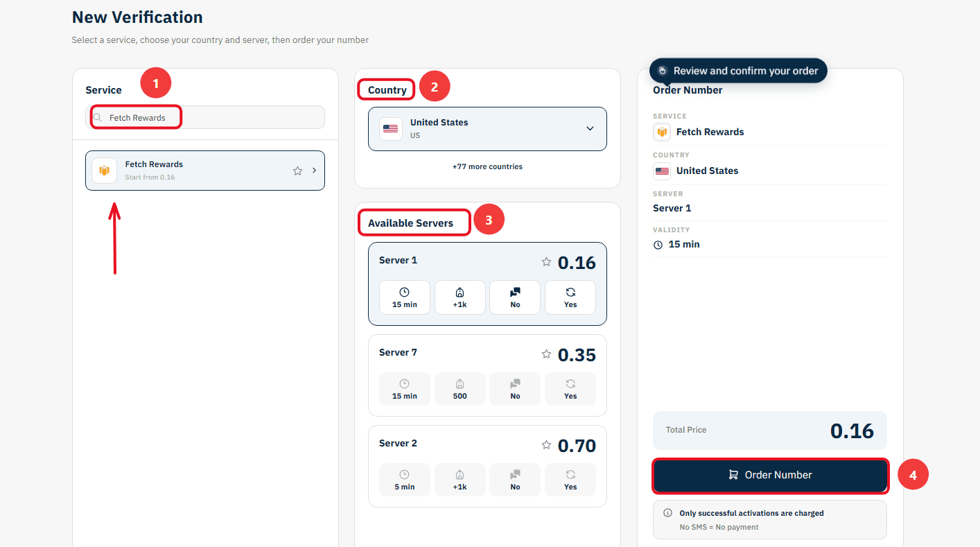Favorite Server 2 with its star
Screen dimensions: 980x547
click(x=546, y=445)
